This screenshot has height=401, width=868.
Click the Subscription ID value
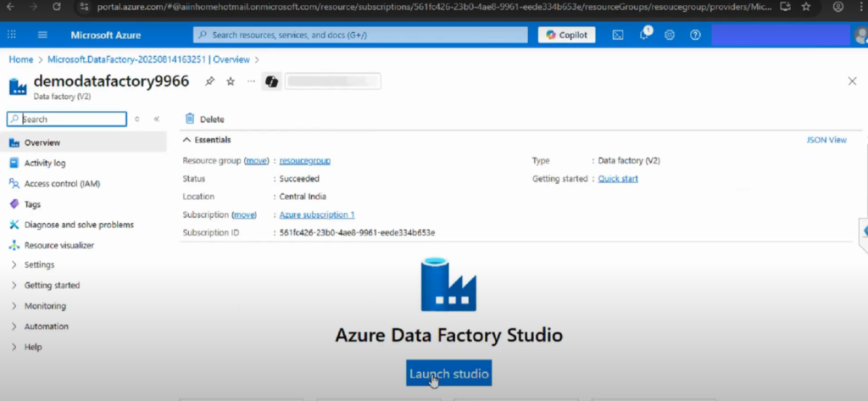coord(357,232)
